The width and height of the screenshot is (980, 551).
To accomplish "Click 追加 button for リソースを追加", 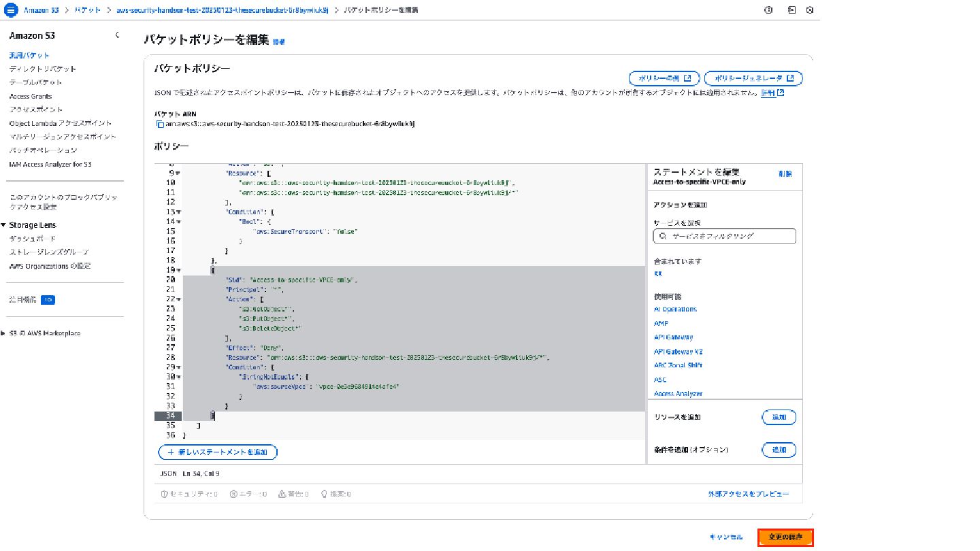I will pyautogui.click(x=779, y=417).
